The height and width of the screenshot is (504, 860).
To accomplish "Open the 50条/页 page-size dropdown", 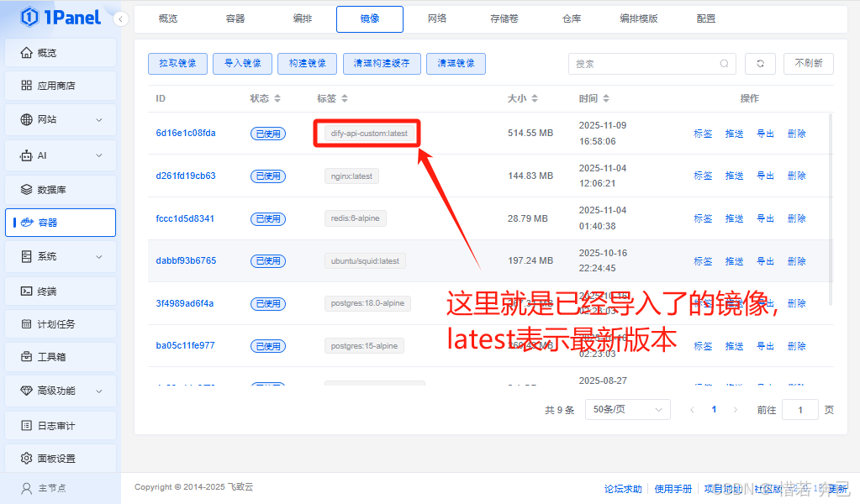I will [627, 409].
